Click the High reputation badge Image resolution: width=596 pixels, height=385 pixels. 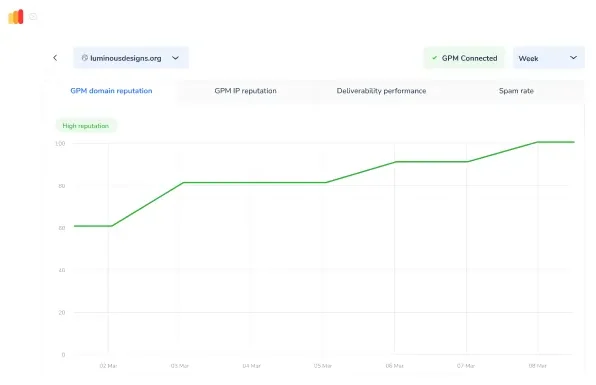[x=86, y=126]
